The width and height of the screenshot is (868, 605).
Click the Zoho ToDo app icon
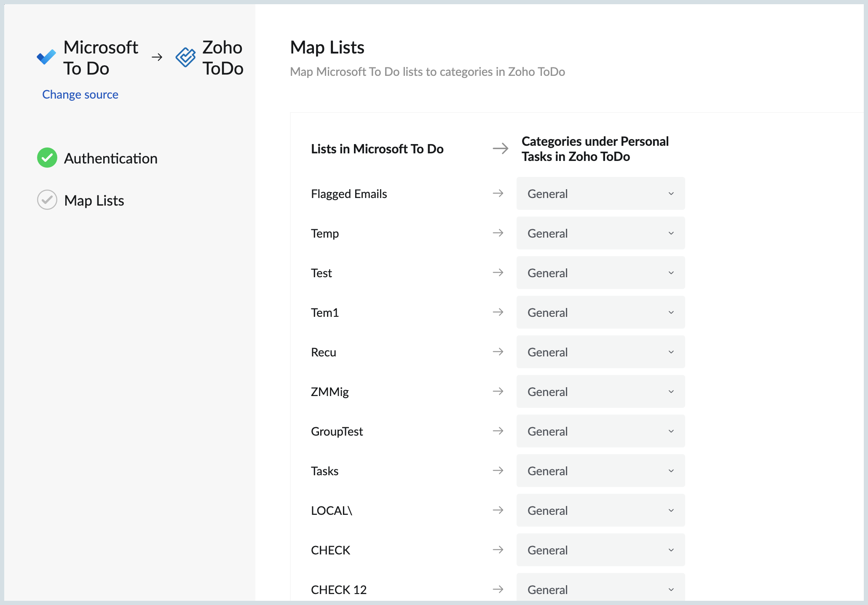185,57
